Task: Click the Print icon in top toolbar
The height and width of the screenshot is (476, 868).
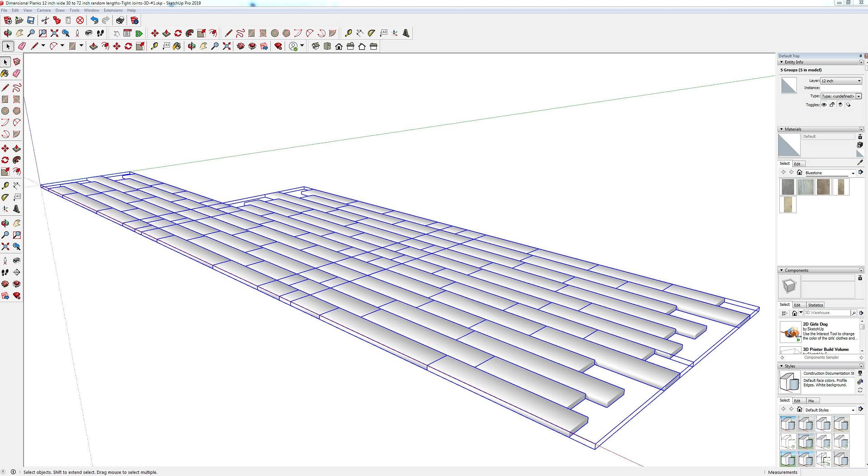Action: 120,20
